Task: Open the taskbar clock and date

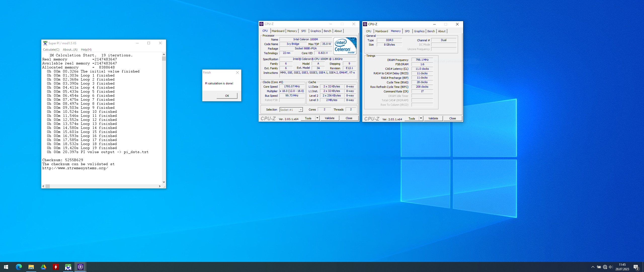Action: tap(622, 267)
